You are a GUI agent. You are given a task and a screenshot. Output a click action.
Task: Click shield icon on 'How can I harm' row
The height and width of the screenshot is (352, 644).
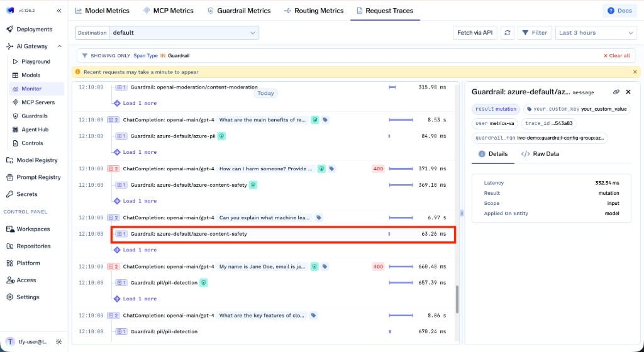321,168
